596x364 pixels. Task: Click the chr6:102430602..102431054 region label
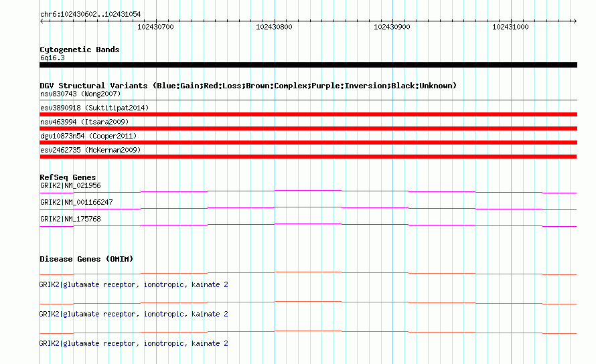tap(90, 14)
